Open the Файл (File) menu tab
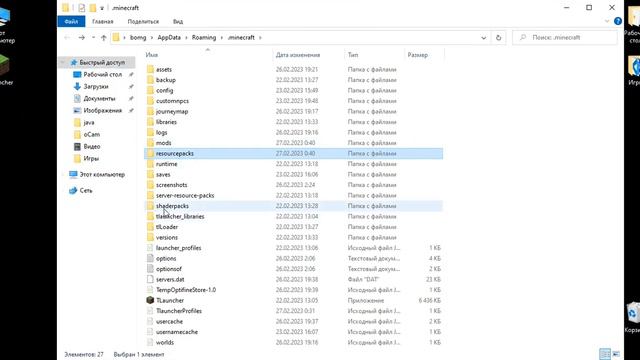This screenshot has width=640, height=360. [x=71, y=22]
